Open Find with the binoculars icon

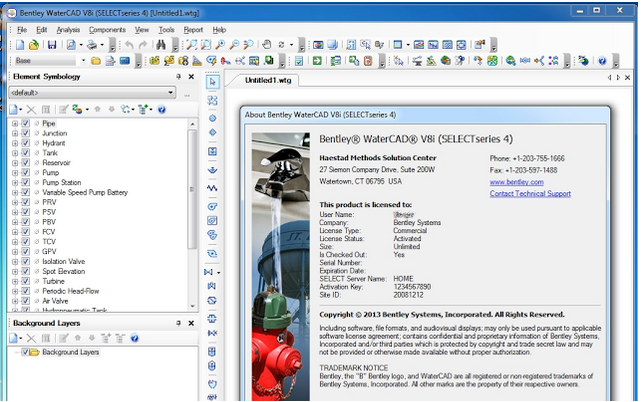pos(160,45)
